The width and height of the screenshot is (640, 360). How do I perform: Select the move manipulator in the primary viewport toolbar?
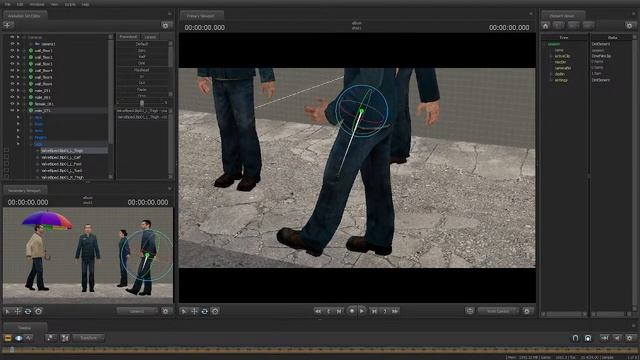click(x=194, y=311)
